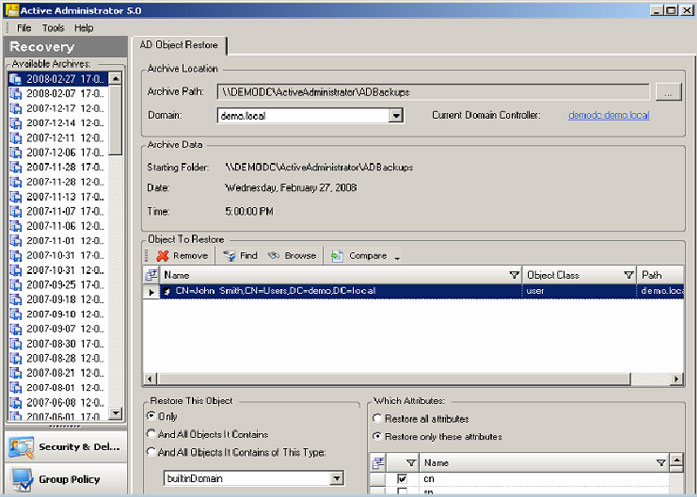Click the archives list scroll-down arrow

(x=116, y=413)
